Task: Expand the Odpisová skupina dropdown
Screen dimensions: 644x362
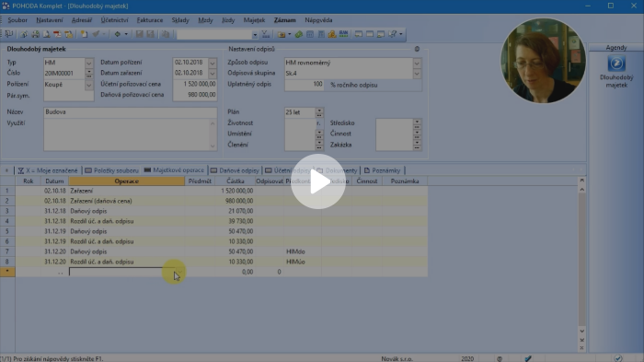Action: [417, 74]
